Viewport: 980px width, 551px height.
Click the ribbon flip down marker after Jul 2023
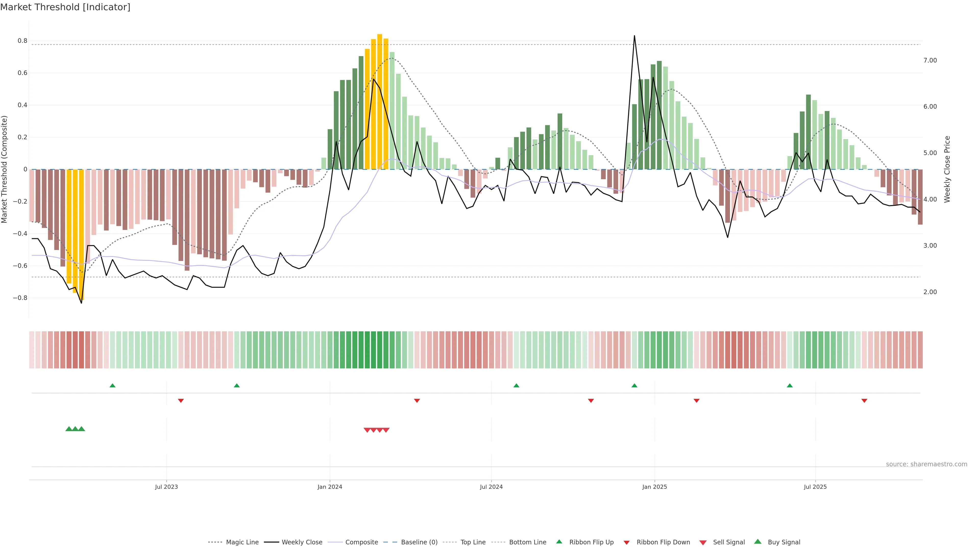181,401
